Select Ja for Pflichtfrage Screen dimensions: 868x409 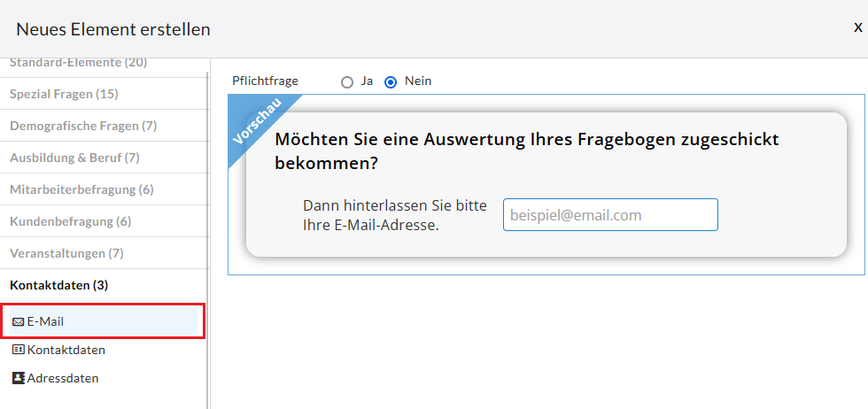tap(346, 81)
